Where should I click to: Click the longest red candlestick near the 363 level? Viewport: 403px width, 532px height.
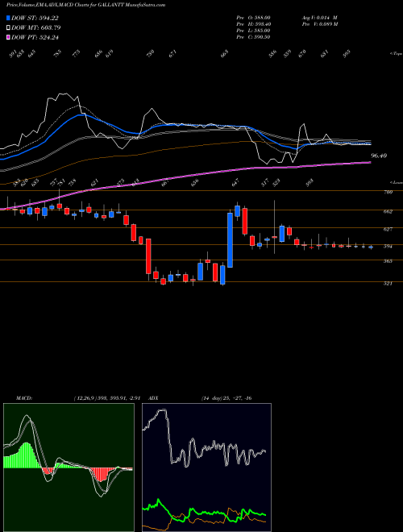click(148, 256)
